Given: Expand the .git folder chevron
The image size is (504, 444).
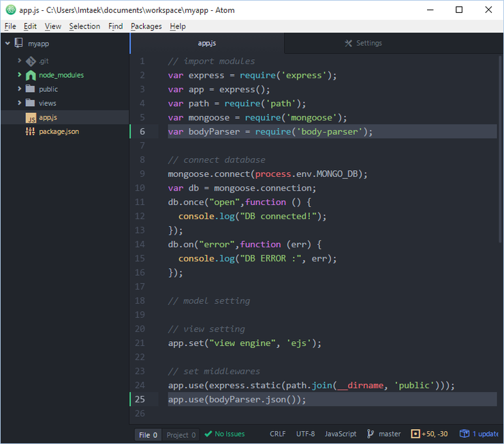Looking at the screenshot, I should point(19,61).
